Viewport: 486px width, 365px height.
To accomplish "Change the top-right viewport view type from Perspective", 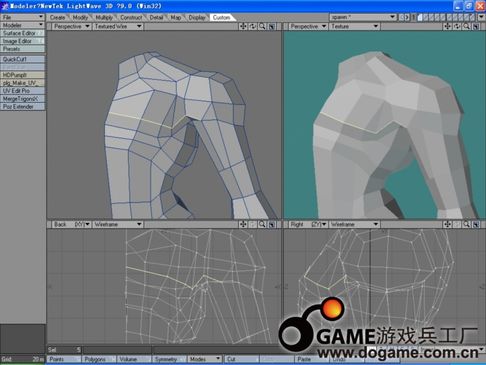I will (x=308, y=26).
